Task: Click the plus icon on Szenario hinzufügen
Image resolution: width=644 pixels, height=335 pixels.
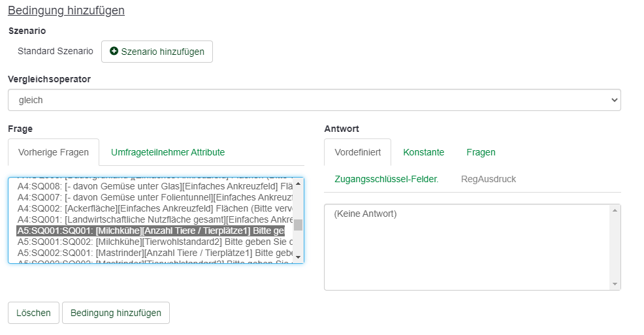Action: (114, 52)
